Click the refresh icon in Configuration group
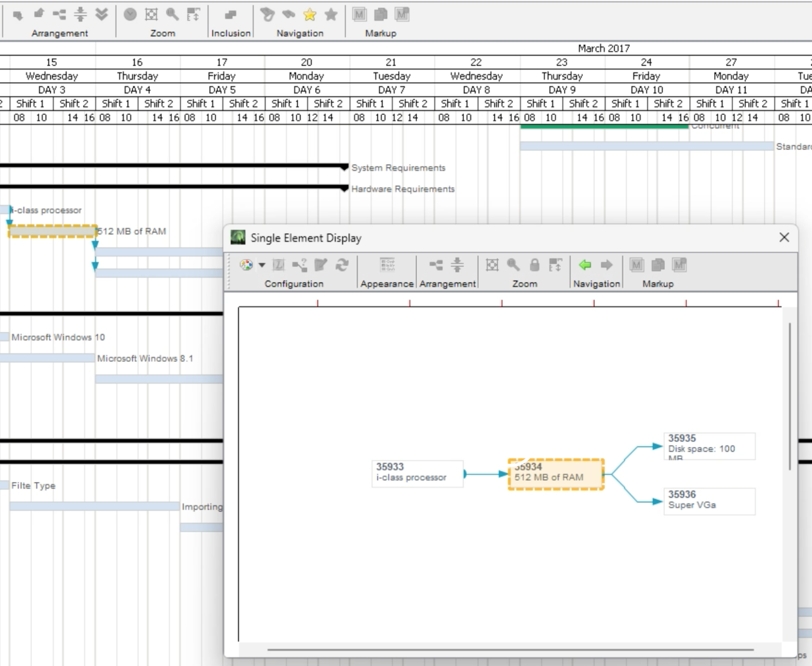The image size is (812, 666). click(342, 265)
